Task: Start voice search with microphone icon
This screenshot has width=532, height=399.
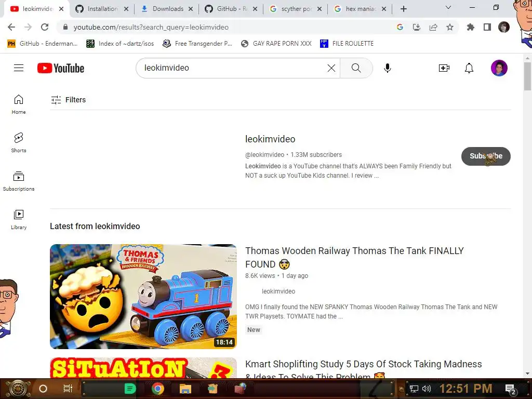Action: [388, 68]
